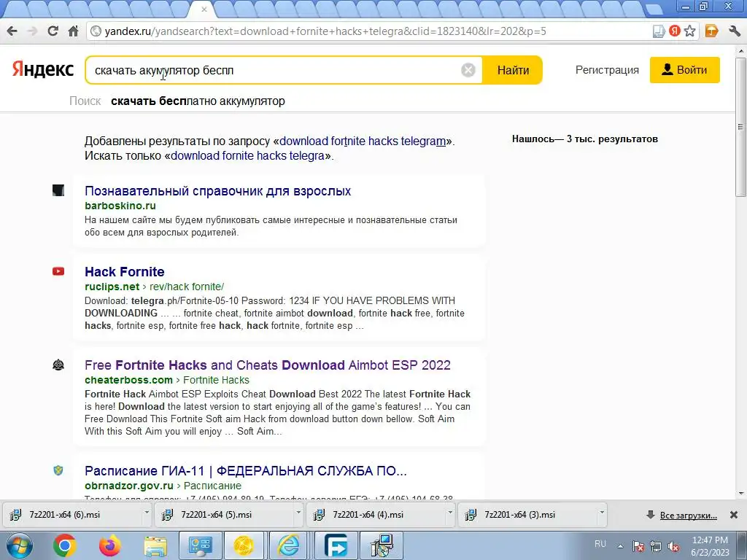
Task: Click the page translate icon in address bar
Action: point(659,31)
